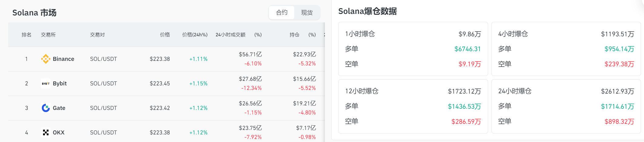Viewport: 644px width, 142px height.
Task: Switch to the 现货 tab
Action: tap(307, 12)
